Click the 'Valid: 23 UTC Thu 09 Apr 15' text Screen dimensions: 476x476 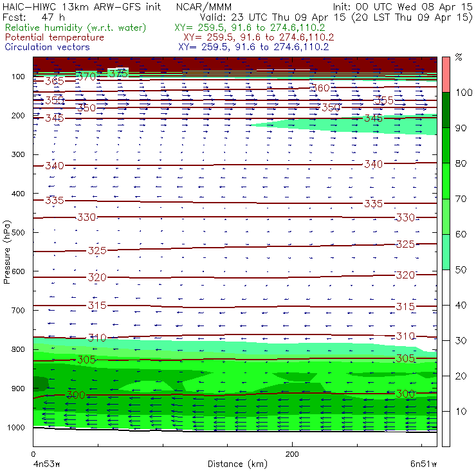coord(273,17)
